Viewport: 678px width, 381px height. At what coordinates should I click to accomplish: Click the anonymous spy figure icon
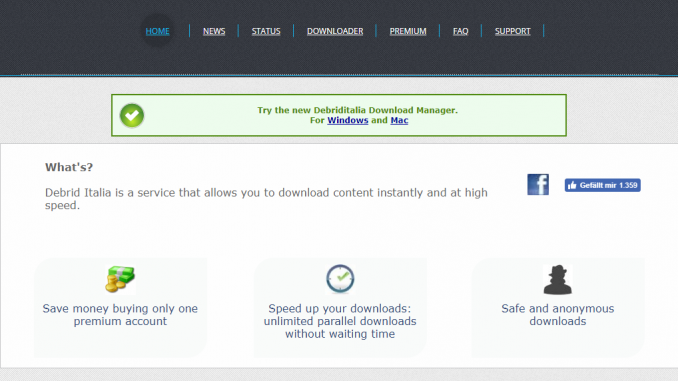click(x=558, y=280)
